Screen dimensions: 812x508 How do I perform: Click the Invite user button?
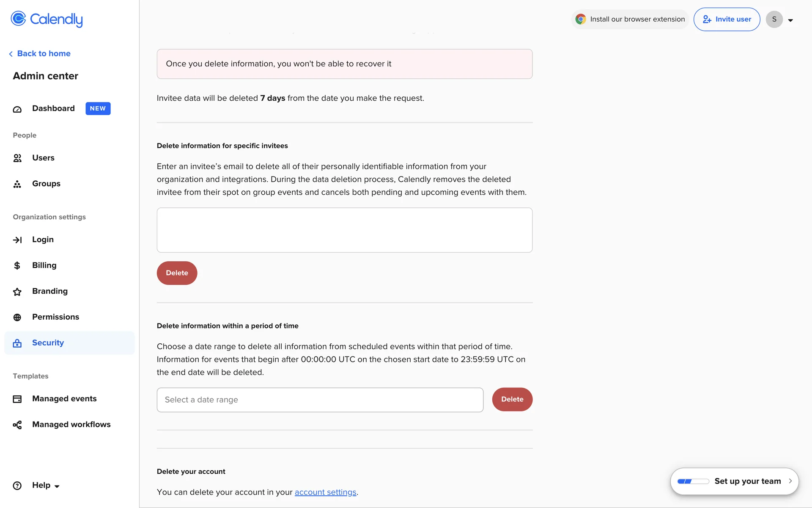pyautogui.click(x=727, y=19)
